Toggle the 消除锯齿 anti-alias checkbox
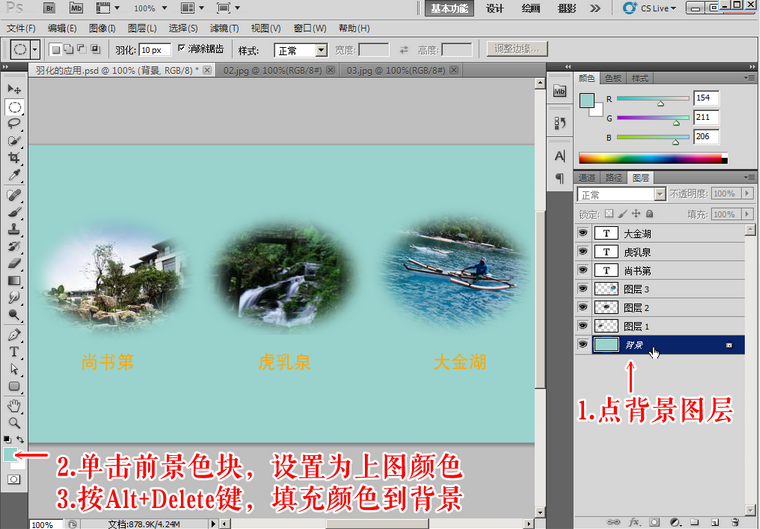This screenshot has width=760, height=529. pos(181,49)
